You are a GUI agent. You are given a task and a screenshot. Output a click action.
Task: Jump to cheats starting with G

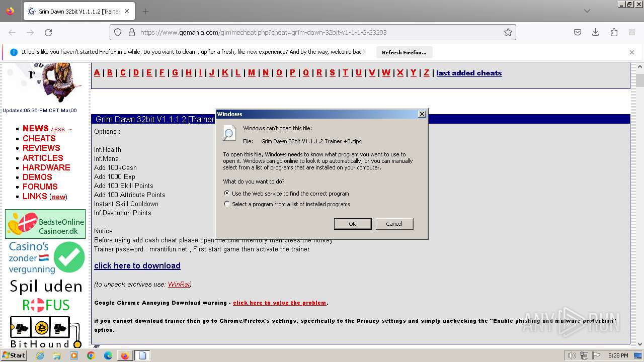[175, 73]
